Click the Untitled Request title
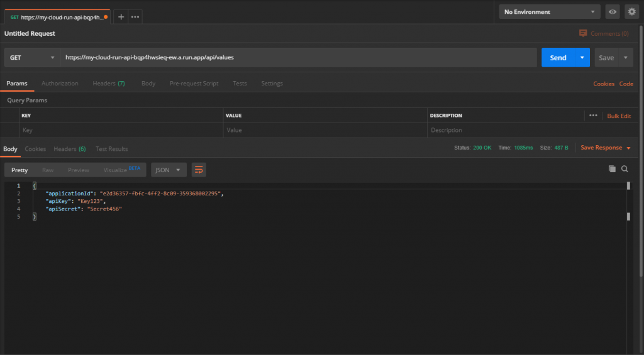Viewport: 644px width, 355px height. coord(30,33)
